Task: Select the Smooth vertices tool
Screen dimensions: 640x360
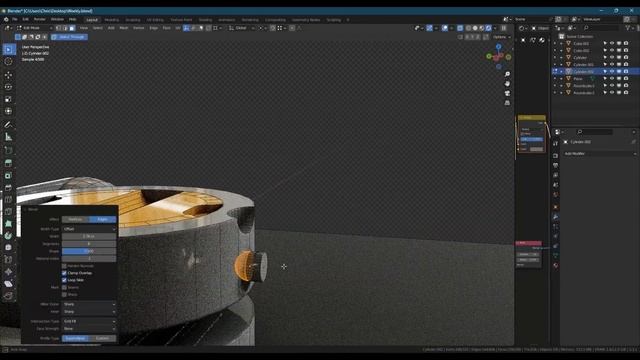Action: coord(8,247)
